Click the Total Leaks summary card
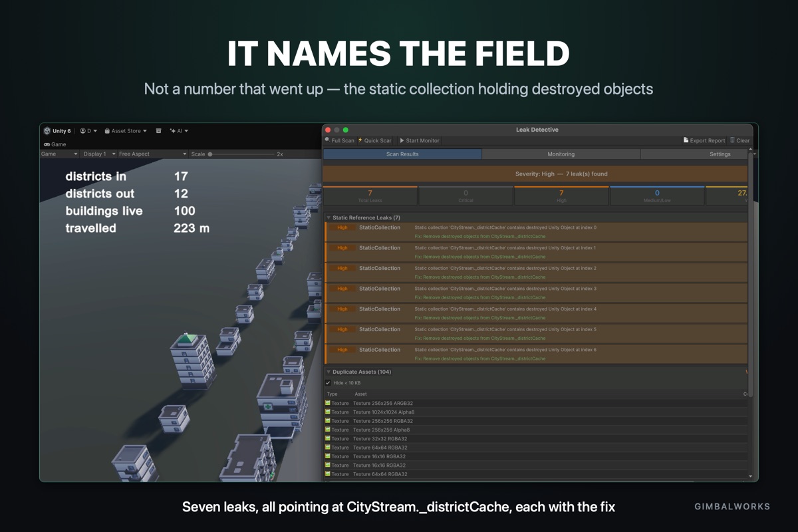The image size is (798, 532). tap(370, 196)
